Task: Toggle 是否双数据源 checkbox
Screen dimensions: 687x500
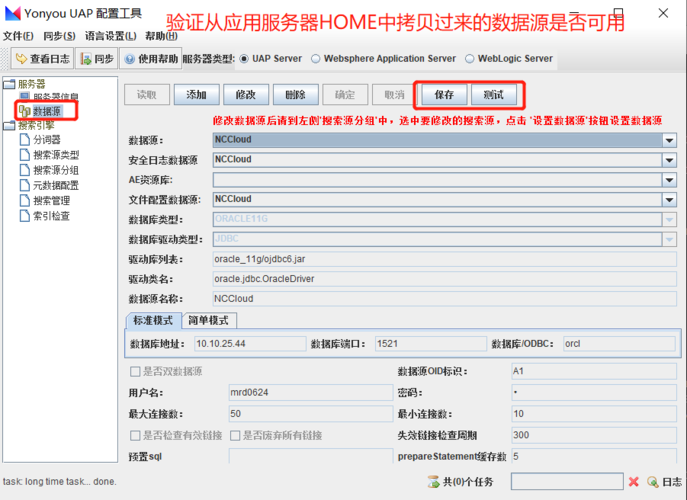Action: point(135,372)
